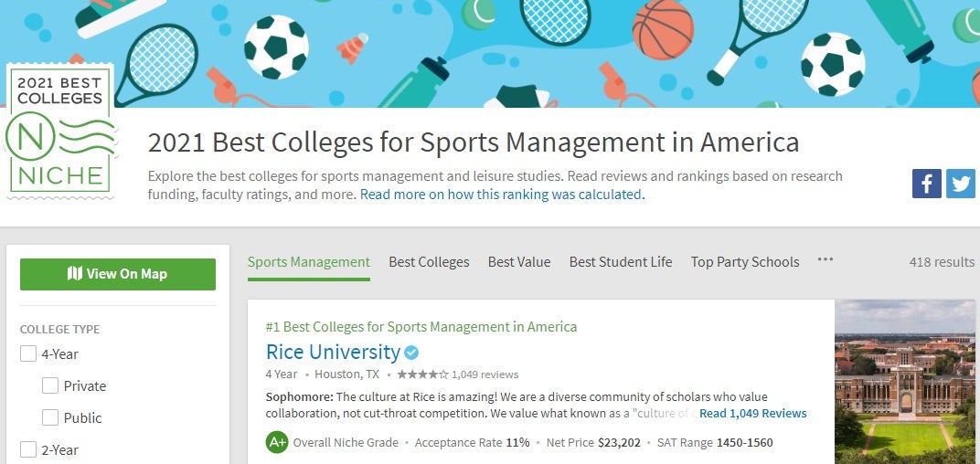Tick the Private checkbox

50,386
